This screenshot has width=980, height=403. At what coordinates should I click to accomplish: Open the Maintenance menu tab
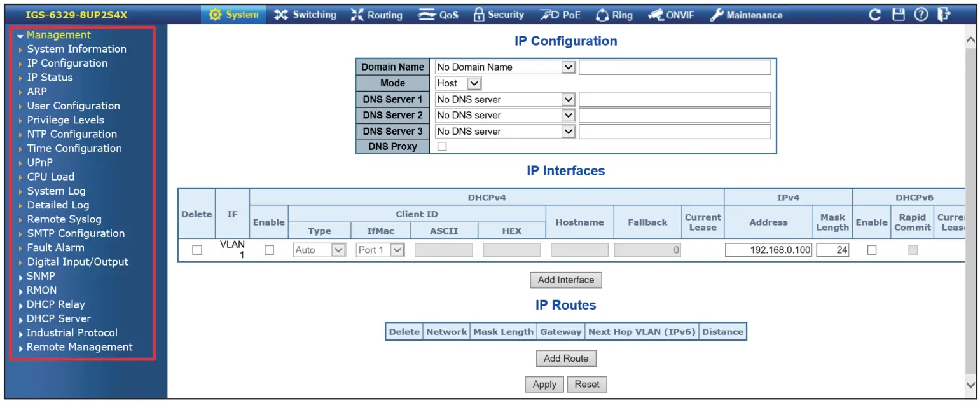pyautogui.click(x=747, y=15)
